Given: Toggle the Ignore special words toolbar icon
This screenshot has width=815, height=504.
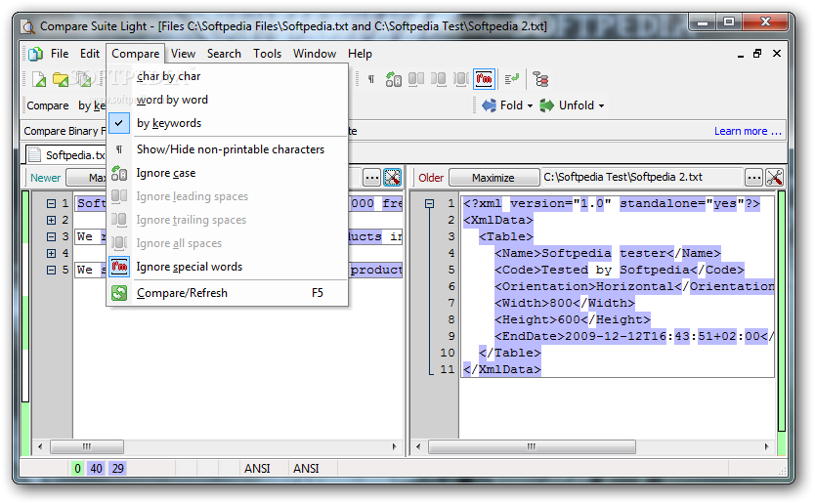Looking at the screenshot, I should click(484, 79).
